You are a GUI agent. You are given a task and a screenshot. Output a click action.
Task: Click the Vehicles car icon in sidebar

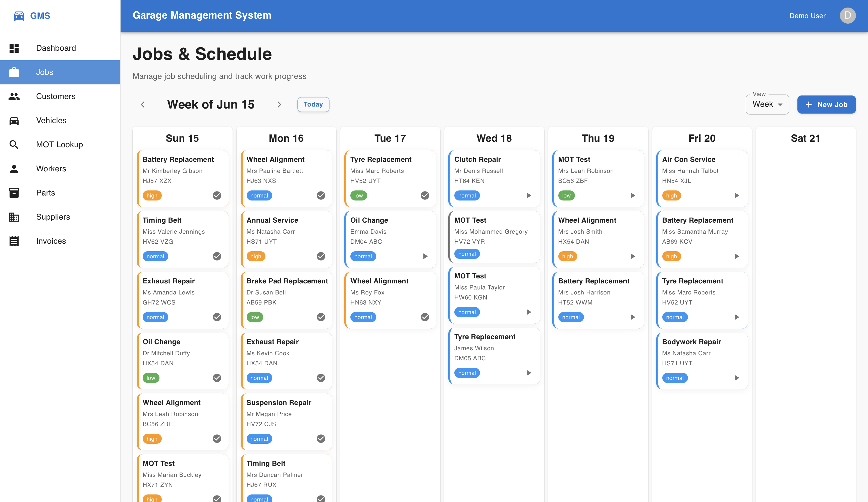(14, 120)
